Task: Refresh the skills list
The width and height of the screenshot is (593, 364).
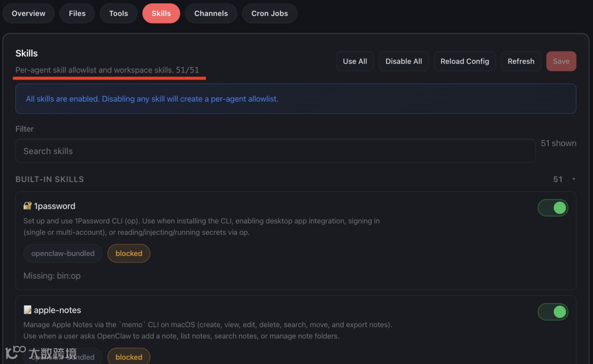Action: [521, 61]
